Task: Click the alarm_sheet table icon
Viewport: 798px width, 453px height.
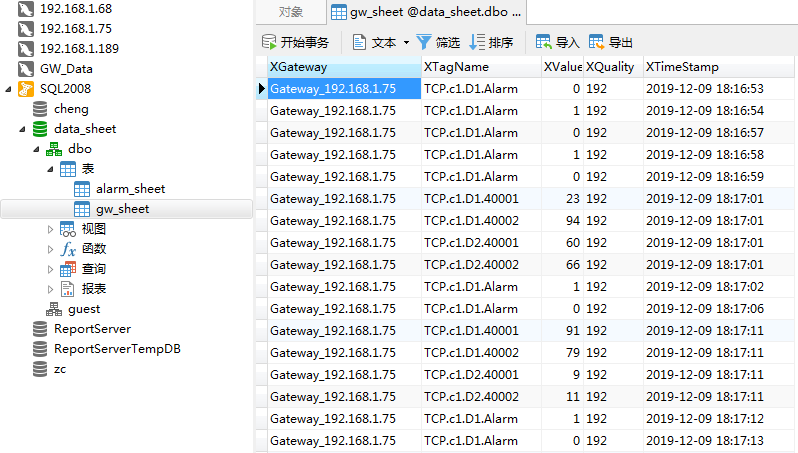Action: click(81, 189)
